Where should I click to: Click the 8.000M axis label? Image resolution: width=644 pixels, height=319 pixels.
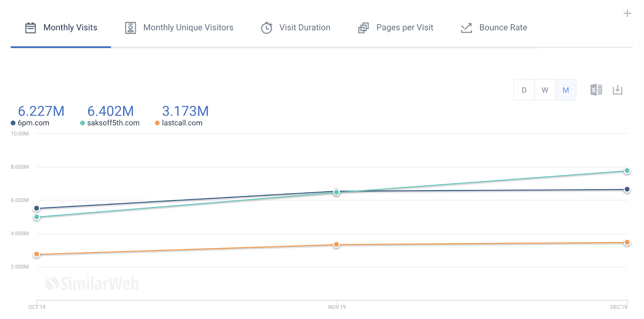coord(20,167)
